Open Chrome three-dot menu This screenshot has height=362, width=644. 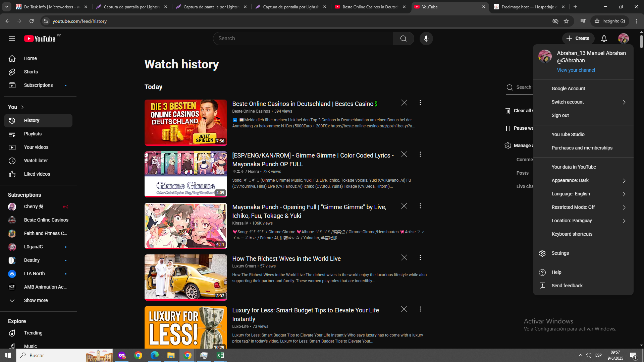(637, 21)
